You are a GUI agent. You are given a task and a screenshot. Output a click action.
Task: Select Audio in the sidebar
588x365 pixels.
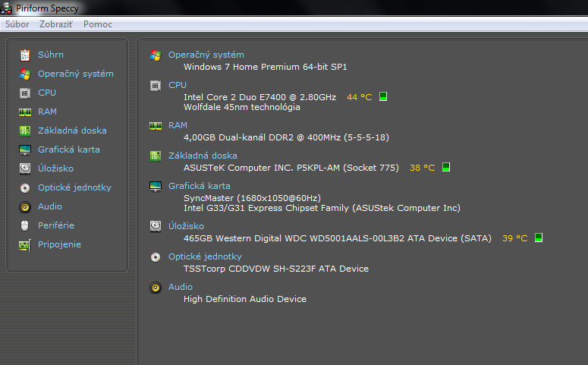[50, 206]
